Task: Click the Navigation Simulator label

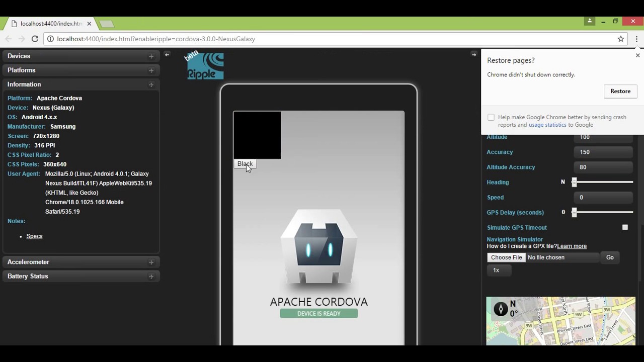Action: 515,239
